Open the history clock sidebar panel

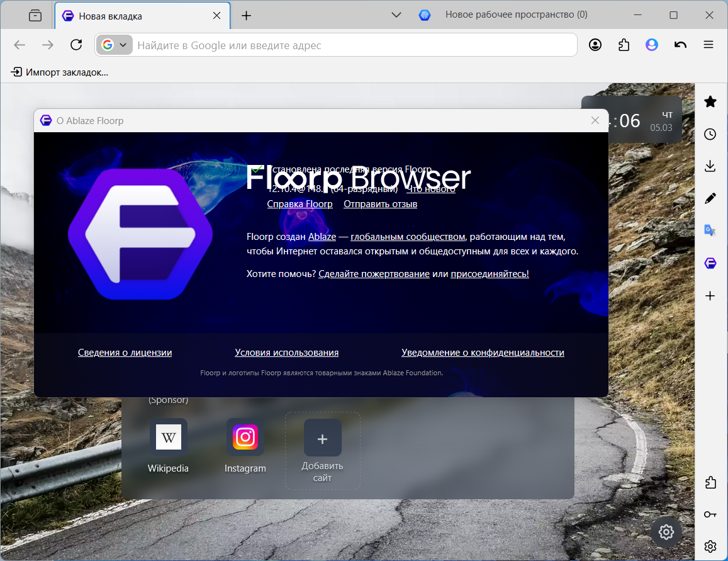[710, 134]
